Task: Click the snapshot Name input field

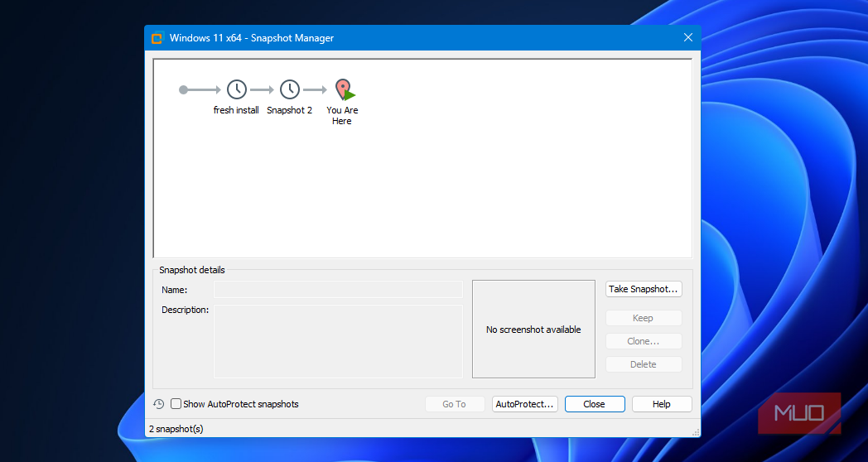Action: coord(338,290)
